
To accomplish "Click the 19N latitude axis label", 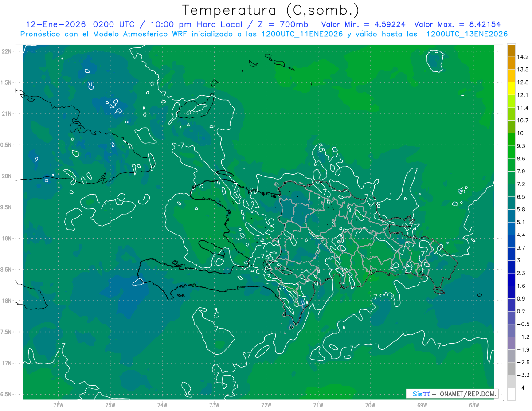I will 7,238.
